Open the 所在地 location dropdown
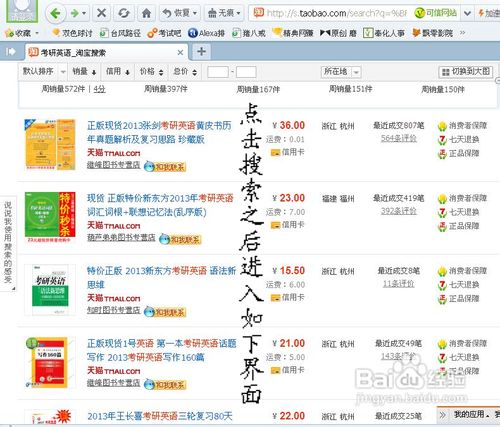 click(341, 72)
